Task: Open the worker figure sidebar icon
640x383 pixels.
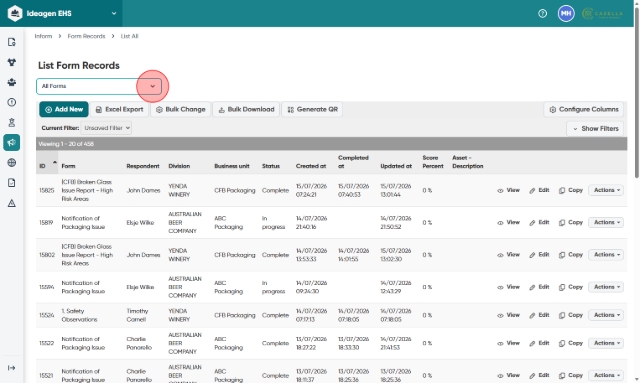Action: (x=11, y=122)
